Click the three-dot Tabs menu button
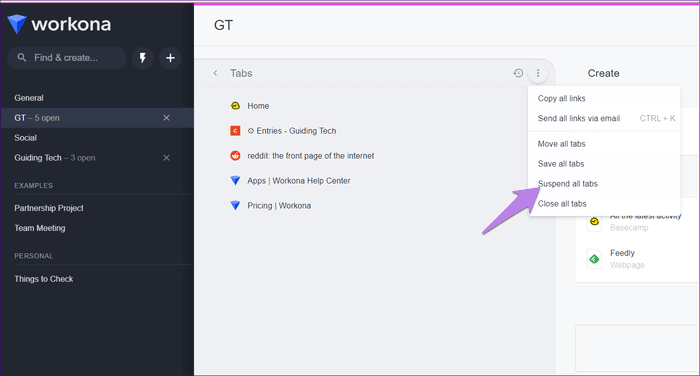 coord(538,73)
